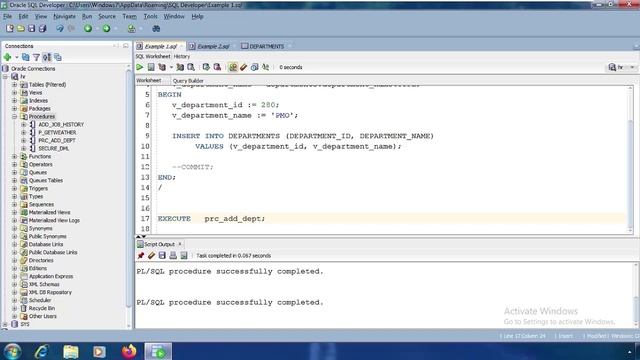The width and height of the screenshot is (640, 360).
Task: Save Script Output using the disk icon
Action: (162, 256)
